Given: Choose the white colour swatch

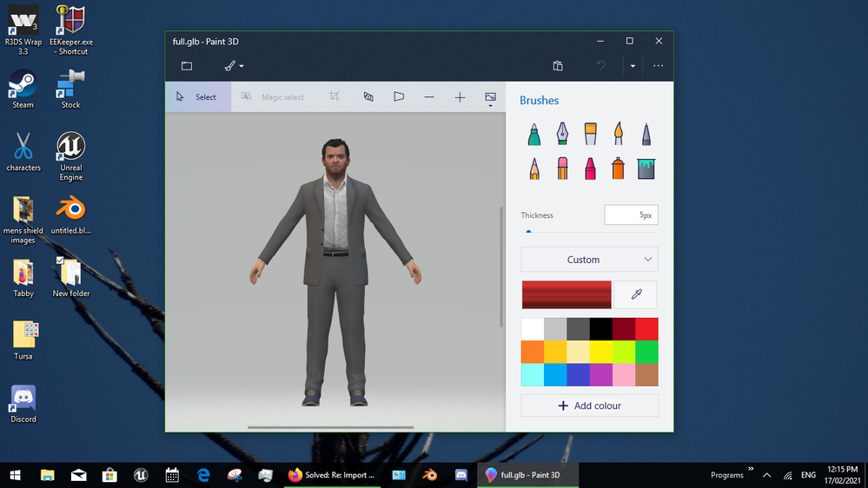Looking at the screenshot, I should click(x=533, y=329).
